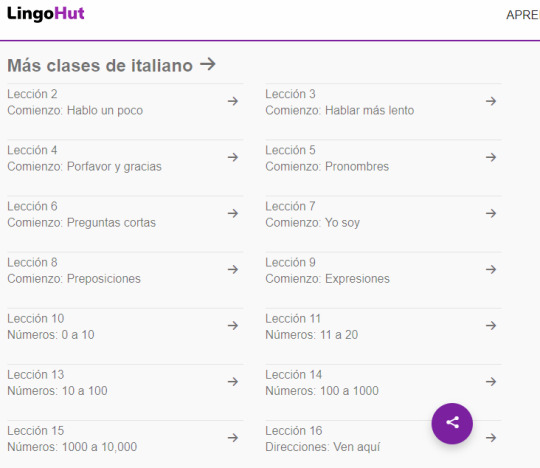Screen dimensions: 540x468
Task: Click the arrow beside Más clases de italiano
Action: [208, 64]
